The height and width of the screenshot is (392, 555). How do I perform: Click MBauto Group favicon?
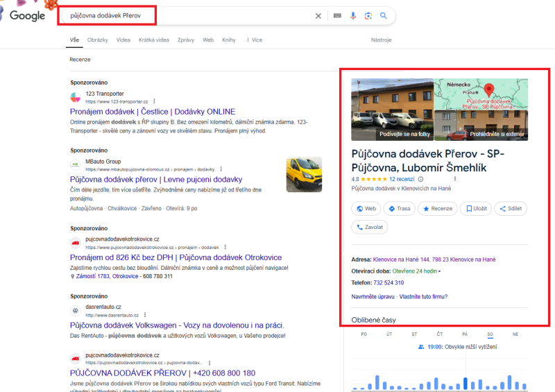76,164
